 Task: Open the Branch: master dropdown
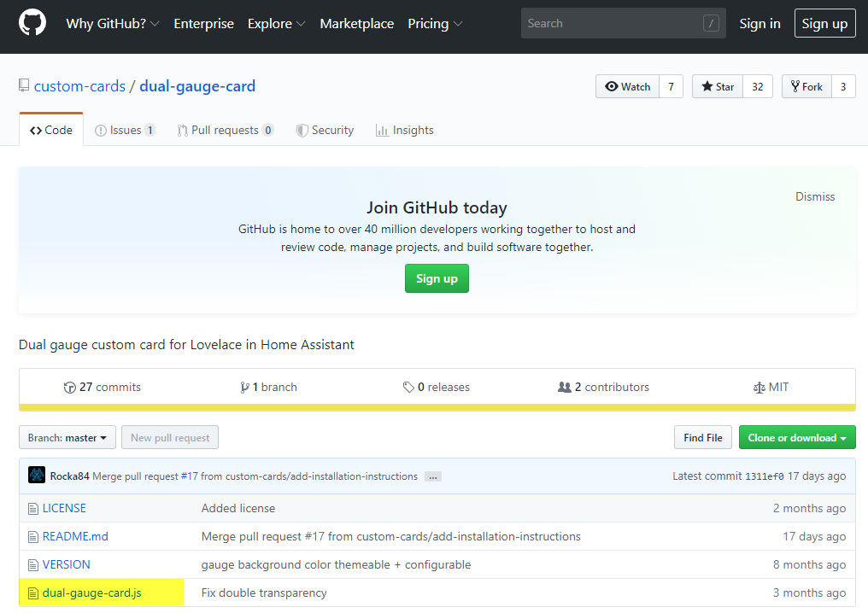pos(67,438)
